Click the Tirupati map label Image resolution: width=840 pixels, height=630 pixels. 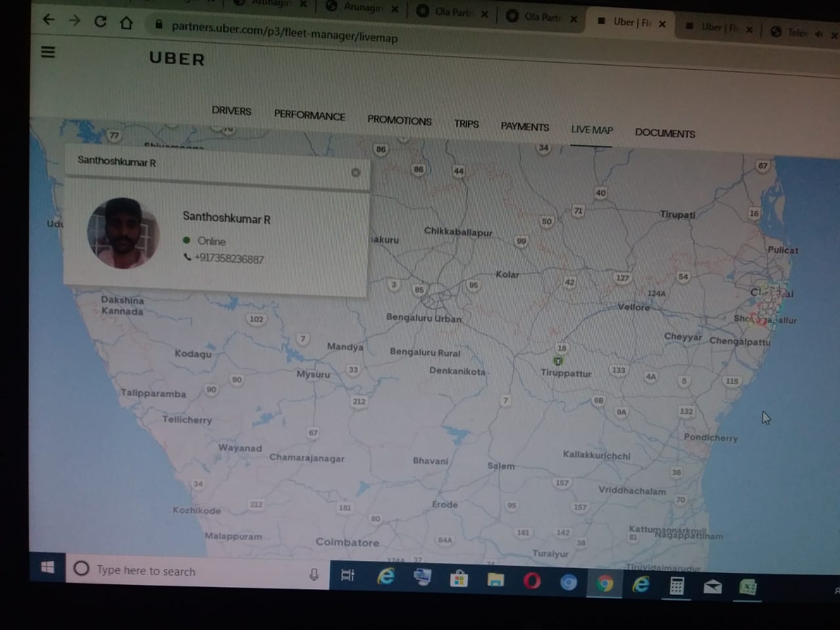pos(677,215)
